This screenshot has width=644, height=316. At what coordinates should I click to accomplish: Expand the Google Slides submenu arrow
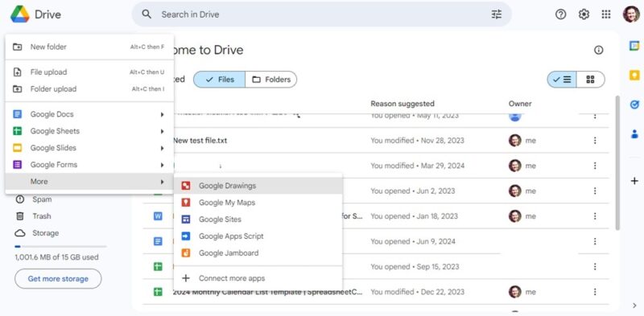pyautogui.click(x=163, y=148)
